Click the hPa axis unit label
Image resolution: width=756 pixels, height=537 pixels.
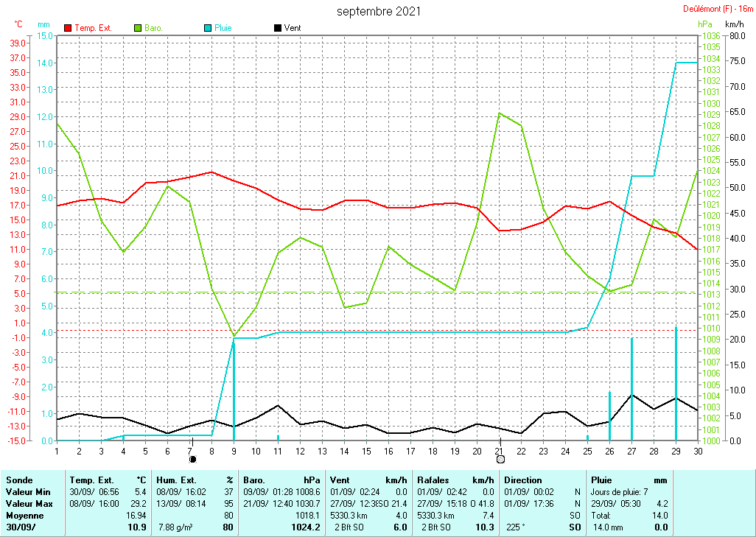[x=705, y=24]
